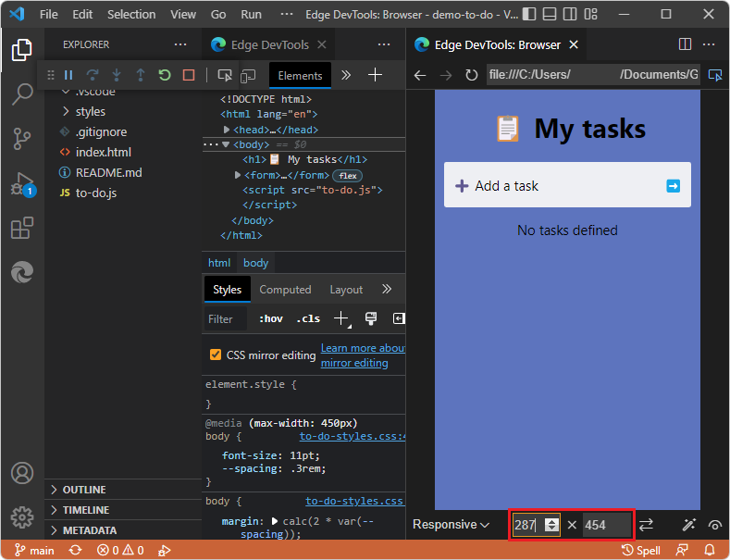This screenshot has height=560, width=730.
Task: Open Microsoft Edge Tools from activity bar
Action: 22,272
